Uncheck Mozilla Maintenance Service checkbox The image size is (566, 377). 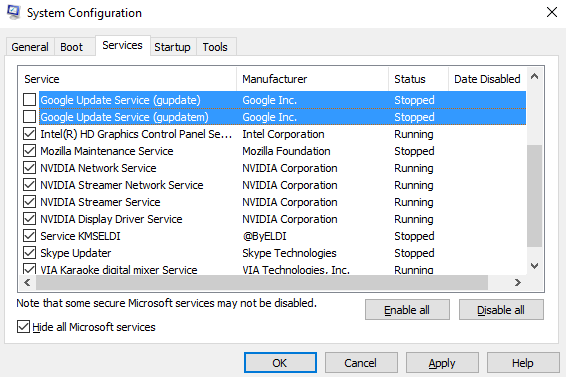click(x=29, y=151)
